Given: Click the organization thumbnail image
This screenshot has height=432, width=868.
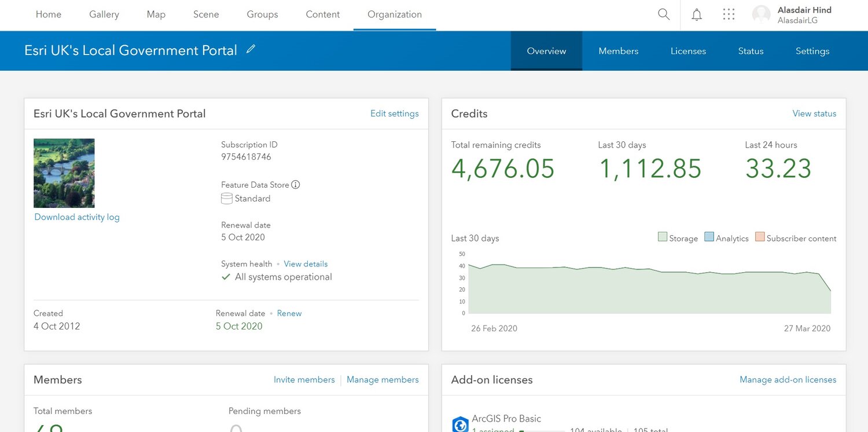Looking at the screenshot, I should [x=64, y=173].
